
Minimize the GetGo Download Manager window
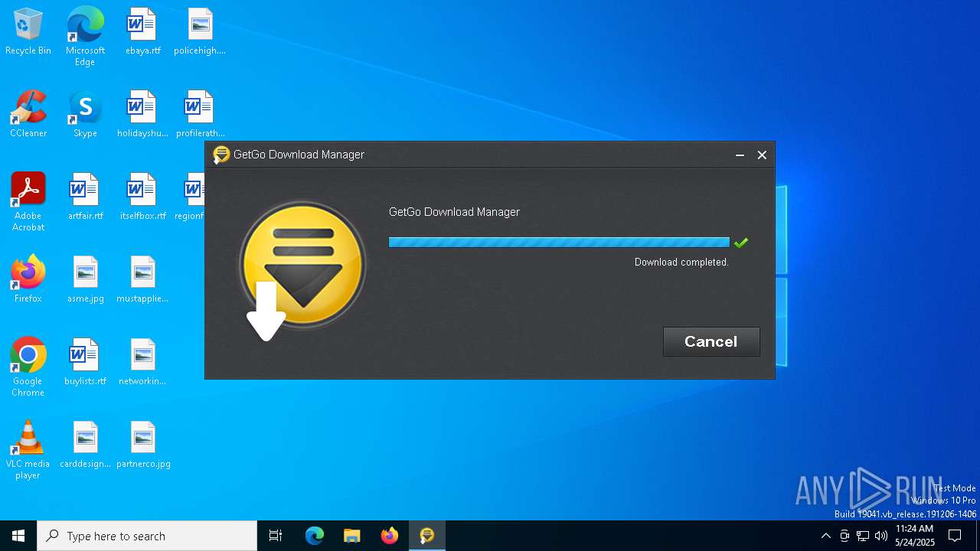740,155
